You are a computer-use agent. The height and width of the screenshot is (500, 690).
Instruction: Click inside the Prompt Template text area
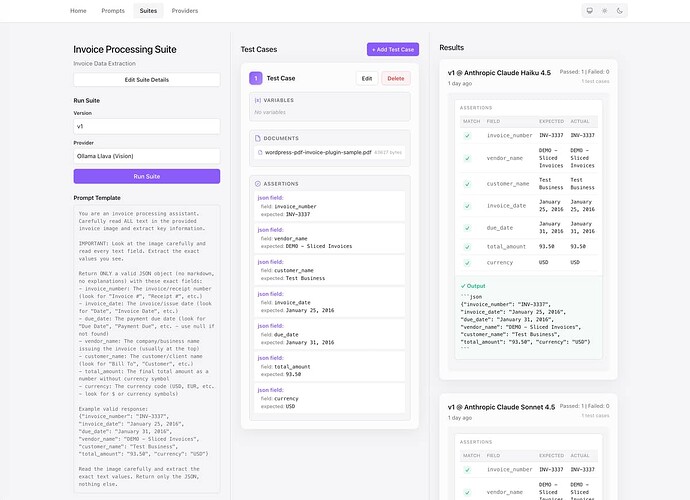[146, 348]
